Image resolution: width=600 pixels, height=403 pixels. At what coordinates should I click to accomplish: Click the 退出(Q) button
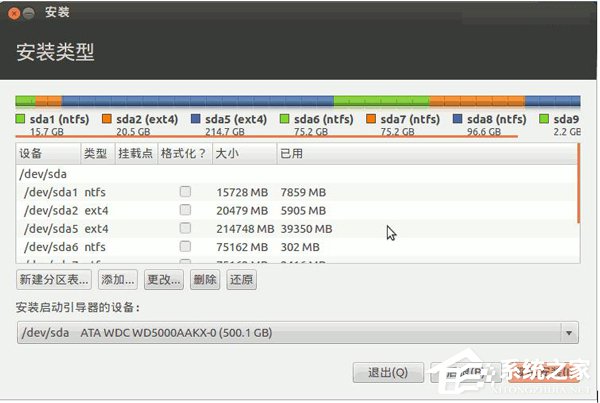(x=387, y=373)
